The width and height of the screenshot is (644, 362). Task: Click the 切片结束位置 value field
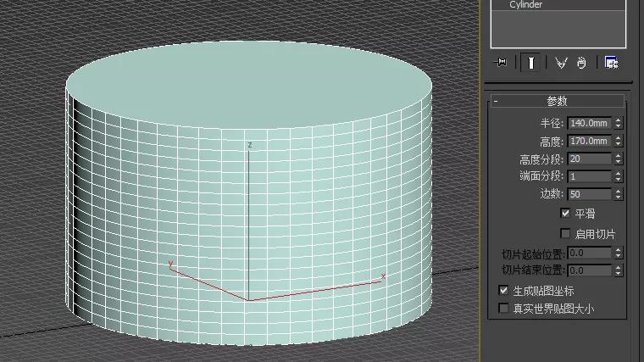coord(590,270)
